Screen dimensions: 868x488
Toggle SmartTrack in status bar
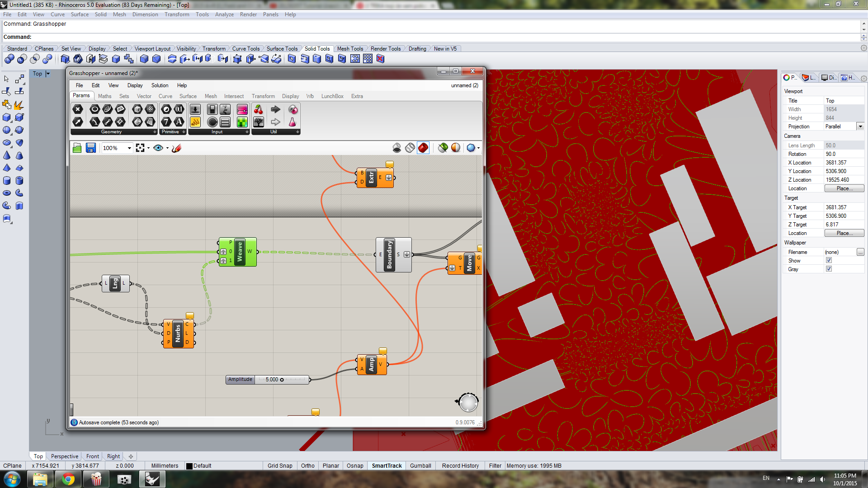[387, 466]
